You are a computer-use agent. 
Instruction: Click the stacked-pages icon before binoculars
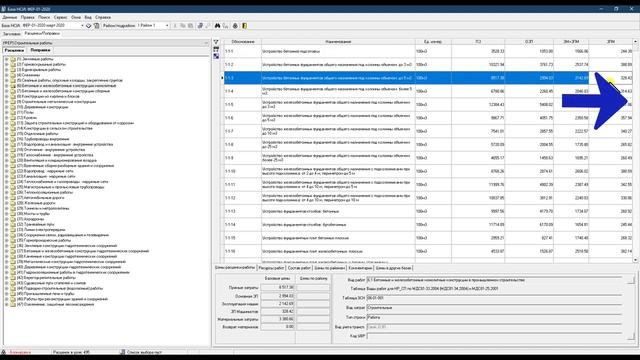coord(200,26)
